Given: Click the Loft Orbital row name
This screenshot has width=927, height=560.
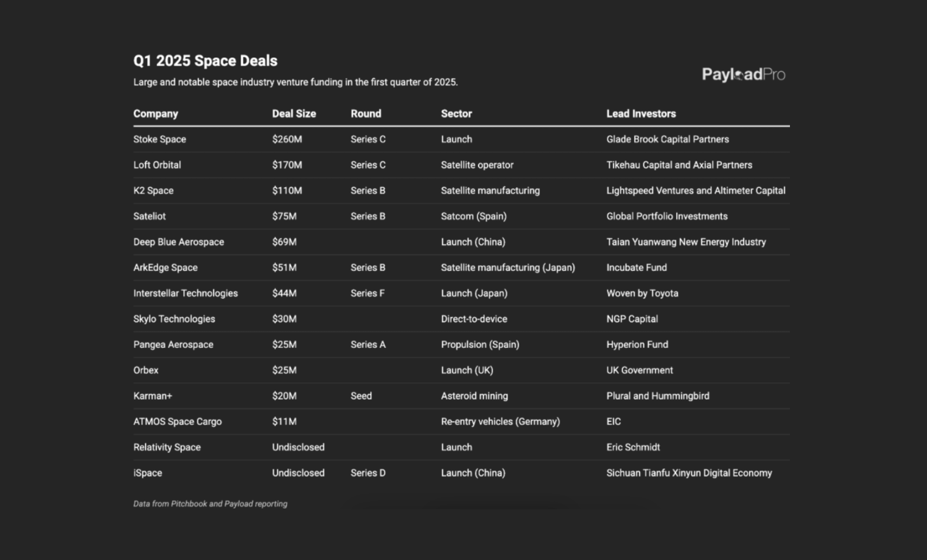Looking at the screenshot, I should click(157, 165).
